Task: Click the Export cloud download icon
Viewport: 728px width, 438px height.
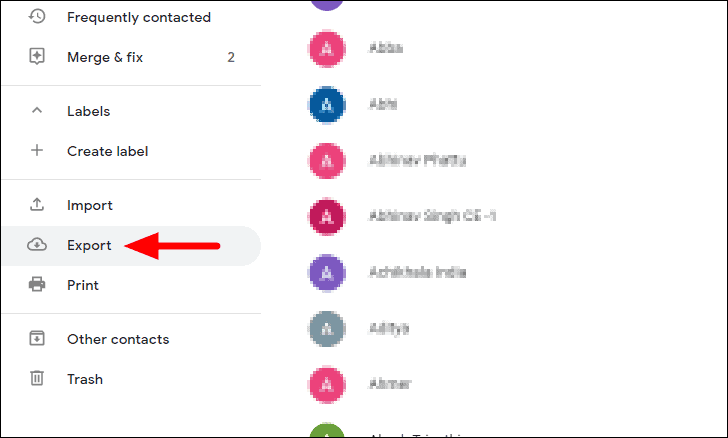Action: [37, 245]
